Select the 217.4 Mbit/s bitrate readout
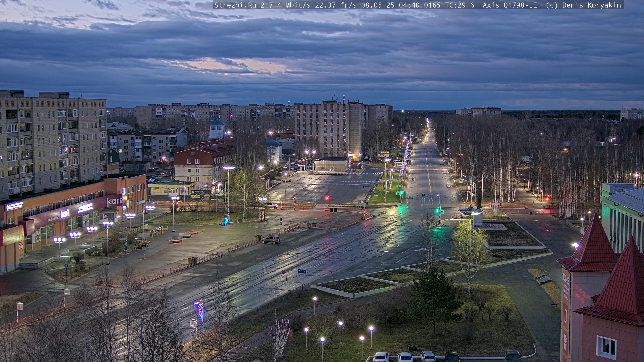 pos(285,5)
